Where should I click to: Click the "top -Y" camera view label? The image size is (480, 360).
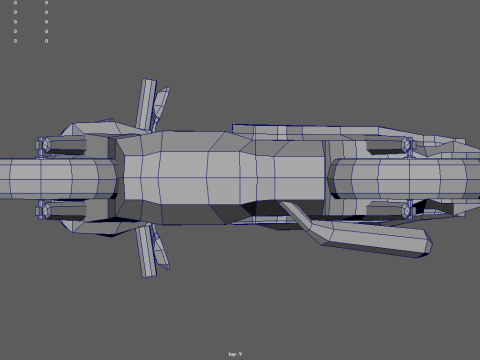[235, 354]
